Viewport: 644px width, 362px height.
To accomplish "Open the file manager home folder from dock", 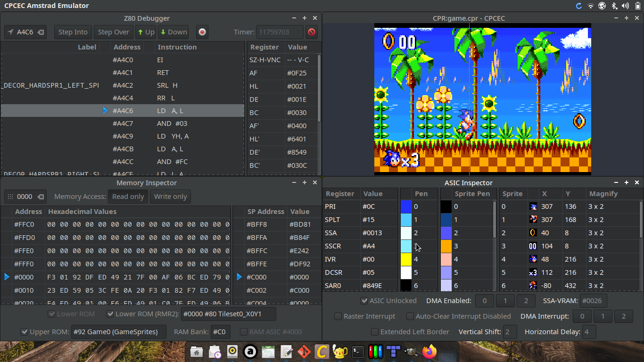I will click(197, 352).
